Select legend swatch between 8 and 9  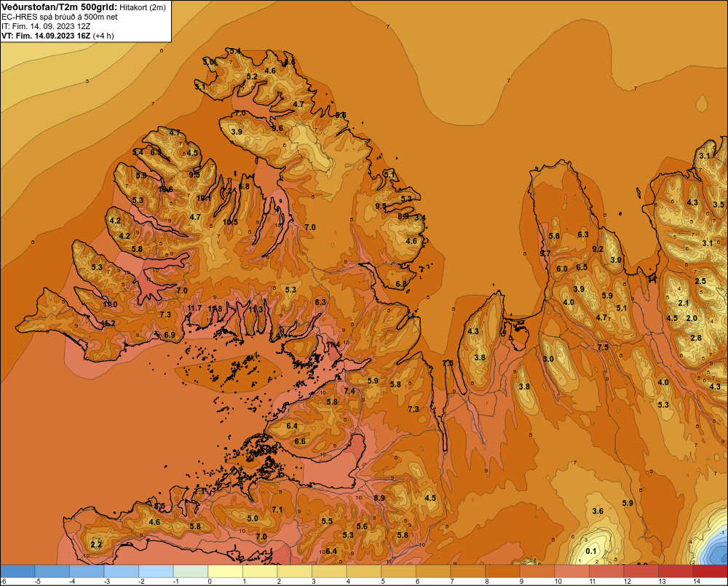pos(502,571)
